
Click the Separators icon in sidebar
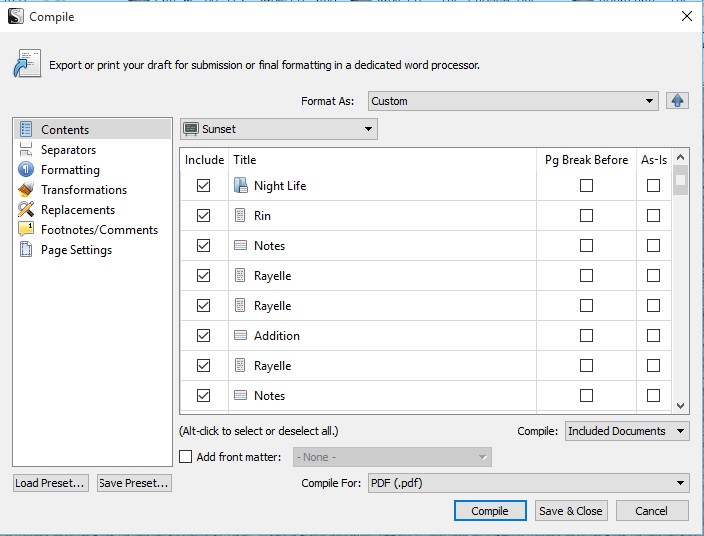tap(26, 150)
